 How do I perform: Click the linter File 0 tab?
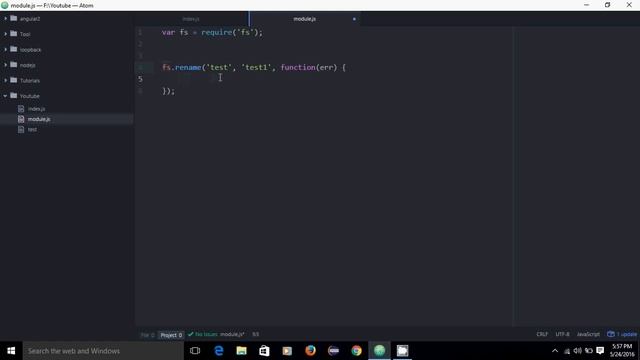click(x=147, y=335)
